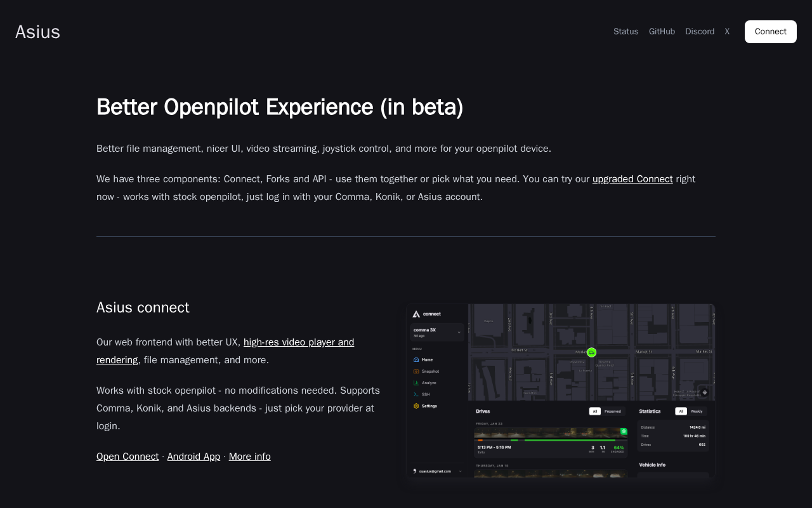The height and width of the screenshot is (508, 812).
Task: Toggle Statistics view to Weekly
Action: pos(696,411)
